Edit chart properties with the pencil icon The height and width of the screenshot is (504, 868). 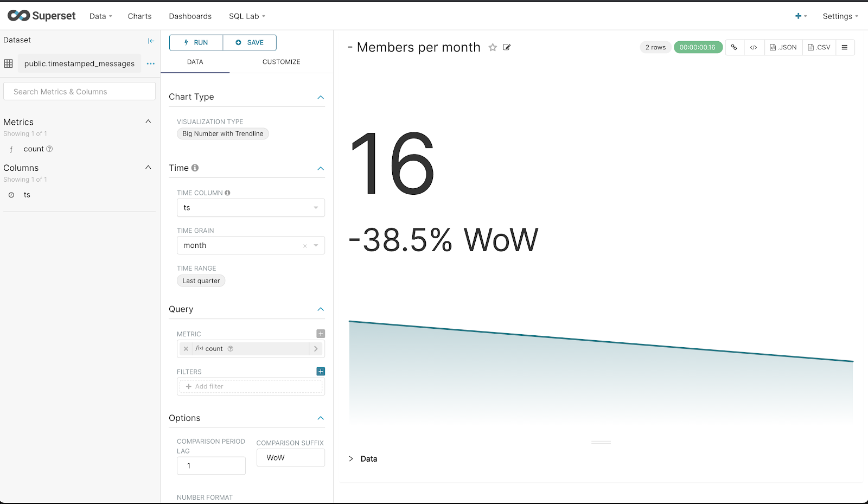[x=506, y=48]
